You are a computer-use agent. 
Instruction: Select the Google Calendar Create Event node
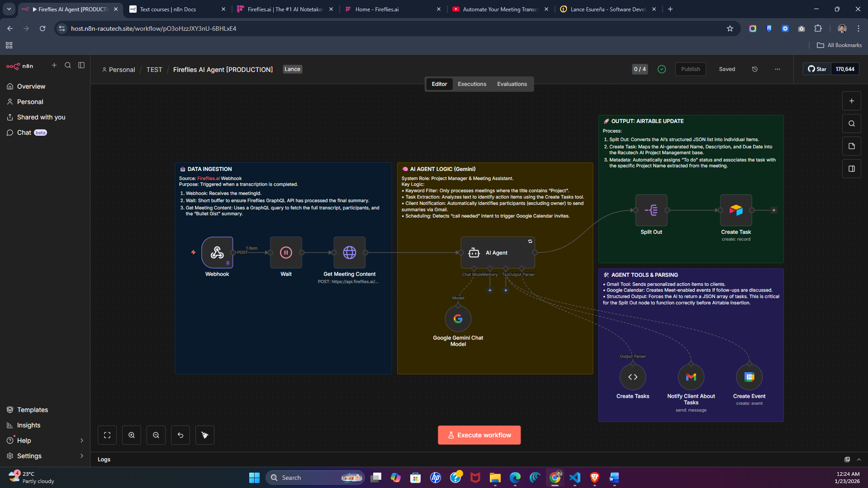point(749,377)
